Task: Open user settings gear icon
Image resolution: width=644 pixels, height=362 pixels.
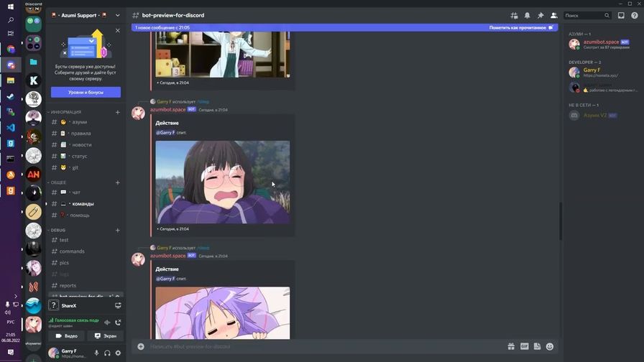Action: [x=118, y=353]
